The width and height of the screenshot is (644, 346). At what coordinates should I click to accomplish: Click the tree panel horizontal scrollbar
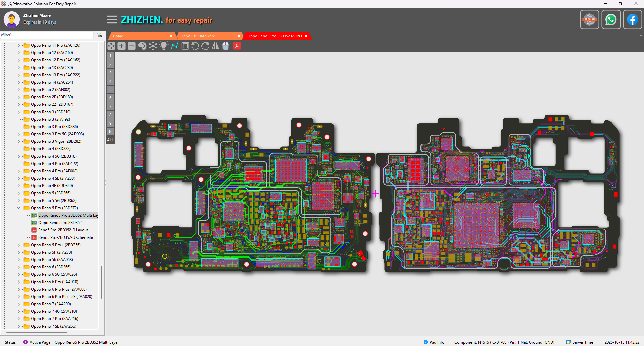(37, 332)
